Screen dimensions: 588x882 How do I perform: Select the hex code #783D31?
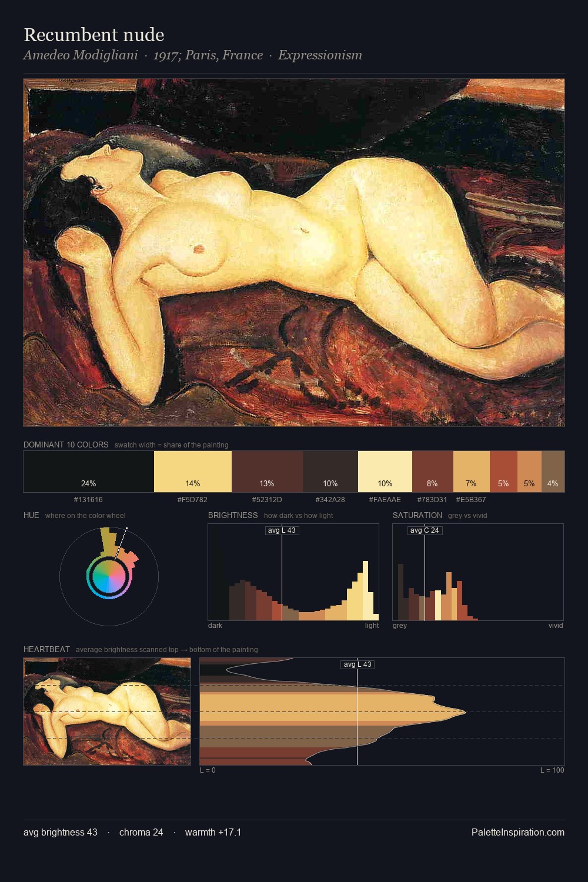[432, 500]
